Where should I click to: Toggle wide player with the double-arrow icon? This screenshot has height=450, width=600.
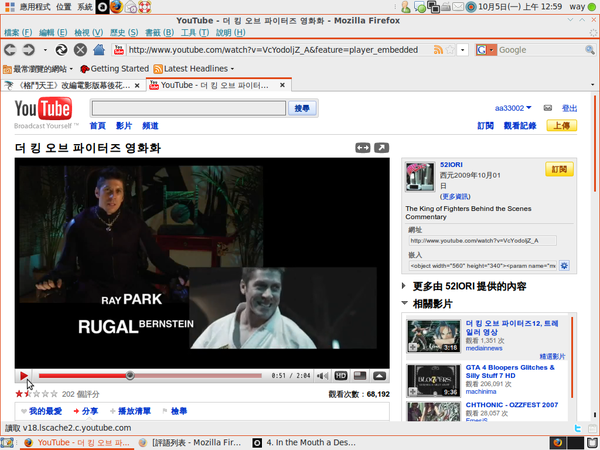[x=362, y=148]
